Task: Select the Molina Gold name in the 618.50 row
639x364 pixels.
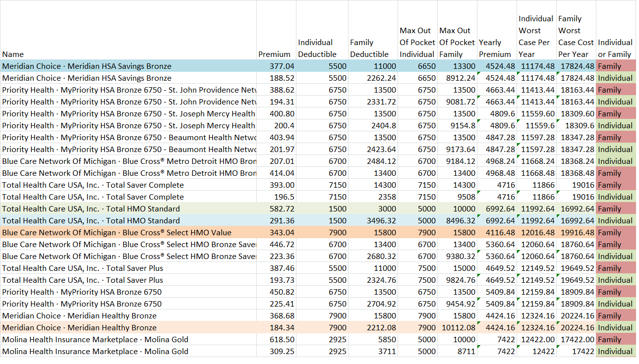Action: (x=128, y=339)
